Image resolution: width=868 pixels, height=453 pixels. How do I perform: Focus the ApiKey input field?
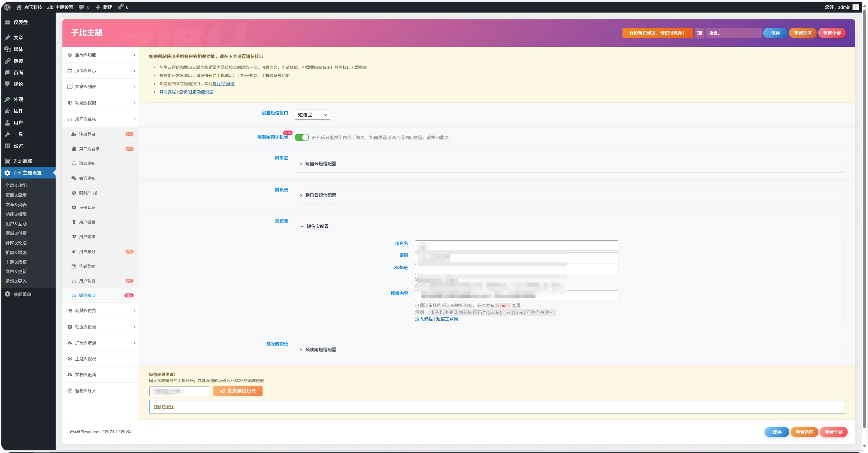coord(516,269)
